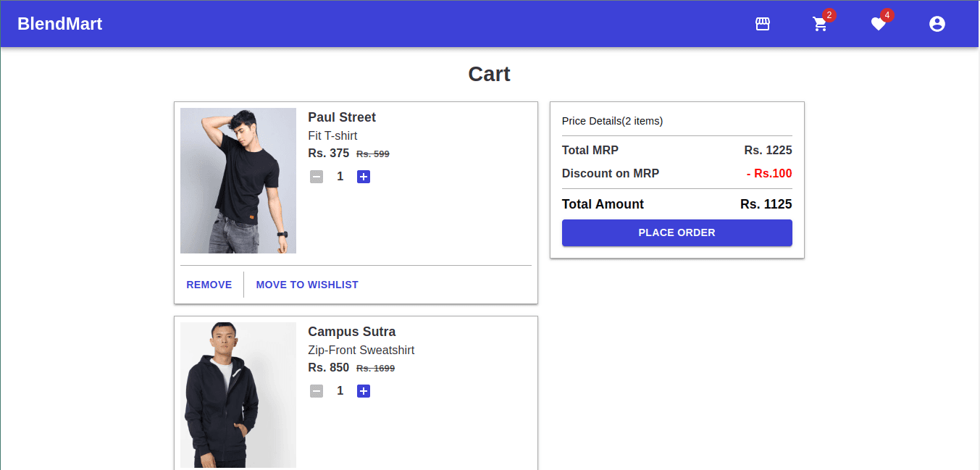Click the Zip-Front Sweatshirt description text
Screen dimensions: 980x470
point(361,351)
